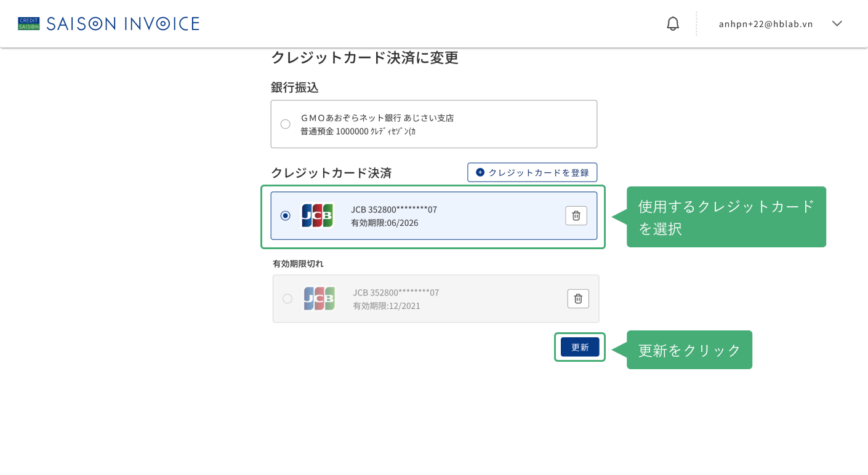Delete the JCB card expiring 06/2026
This screenshot has width=868, height=475.
(x=576, y=215)
